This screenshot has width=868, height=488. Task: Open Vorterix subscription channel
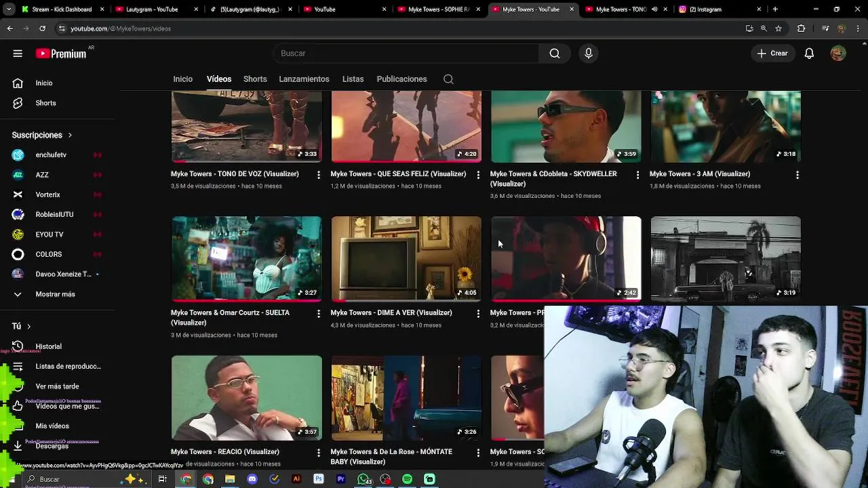coord(47,195)
